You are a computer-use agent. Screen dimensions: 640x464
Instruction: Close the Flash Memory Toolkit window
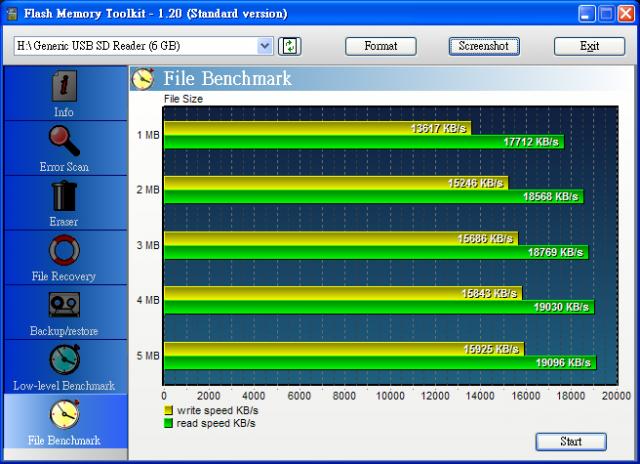[626, 14]
